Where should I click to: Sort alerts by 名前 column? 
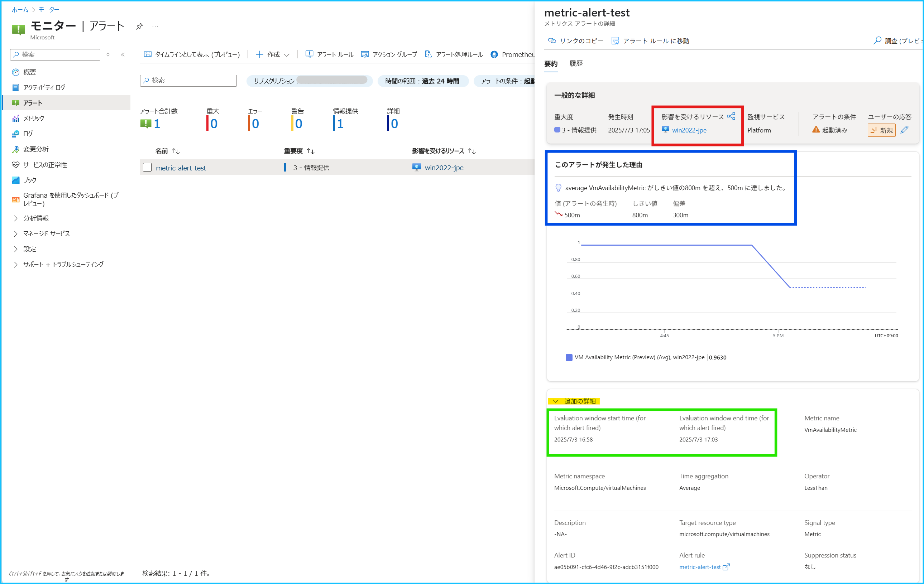coord(167,151)
